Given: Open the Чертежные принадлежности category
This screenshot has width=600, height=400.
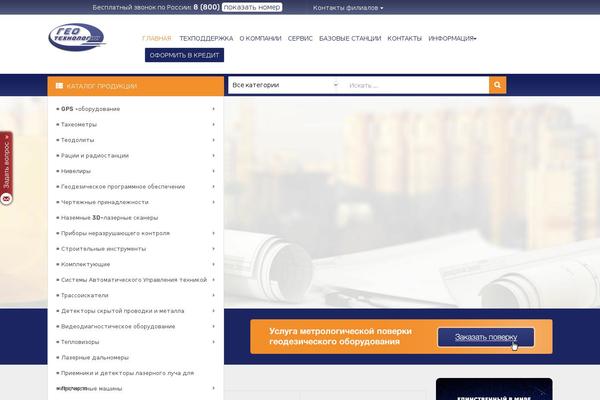Looking at the screenshot, I should point(104,202).
